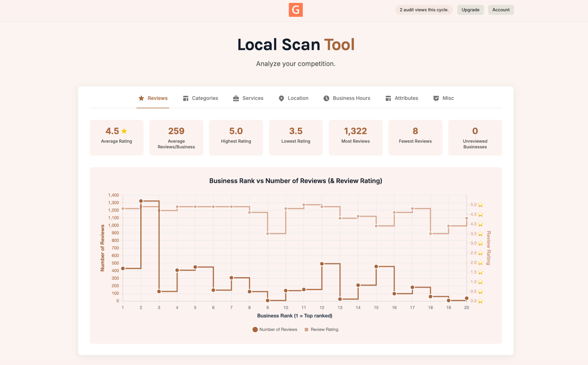Select the flag icon beside Misc
This screenshot has width=588, height=365.
436,98
